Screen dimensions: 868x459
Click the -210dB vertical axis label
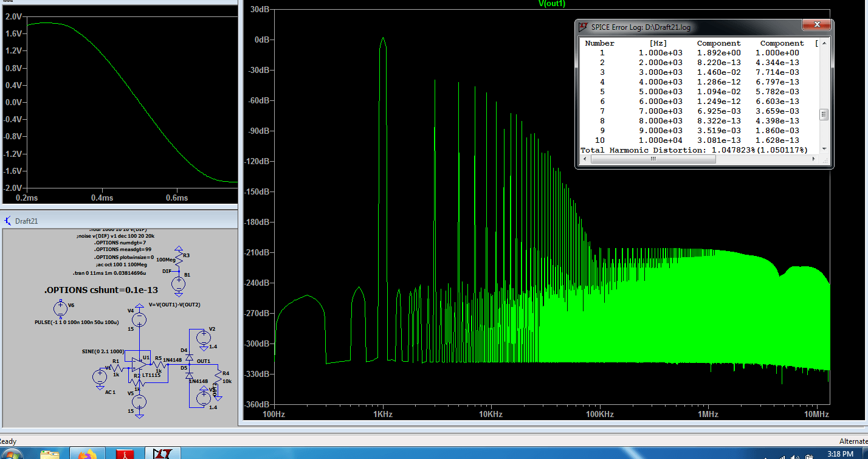pos(258,252)
